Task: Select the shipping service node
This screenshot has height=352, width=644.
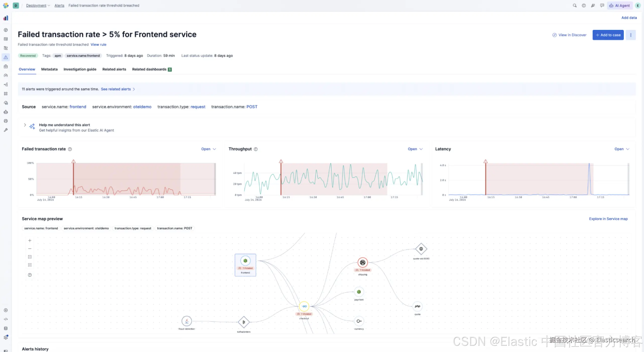Action: pos(362,262)
